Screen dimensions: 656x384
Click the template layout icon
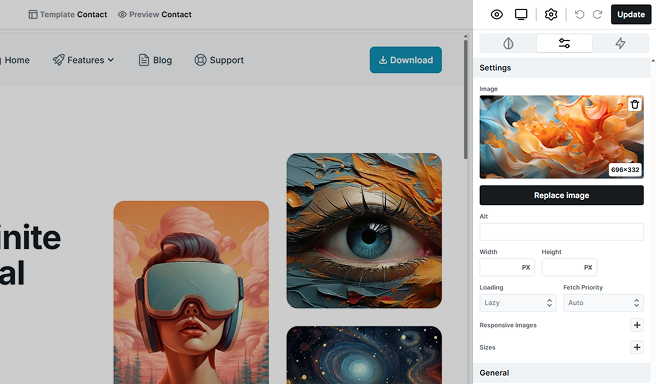click(x=33, y=15)
